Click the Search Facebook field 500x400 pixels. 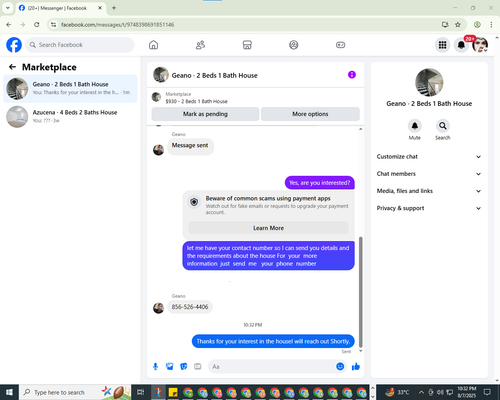point(80,45)
